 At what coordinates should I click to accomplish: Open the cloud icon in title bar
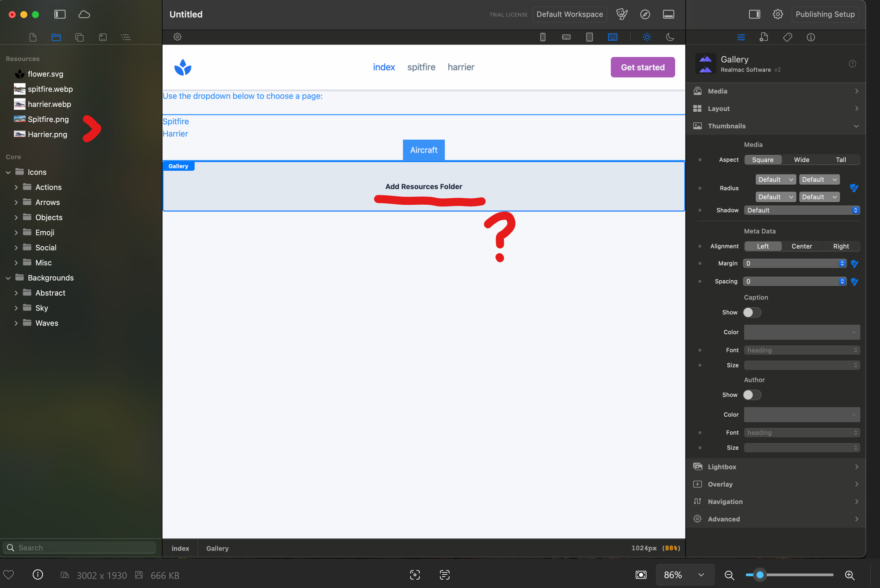point(84,14)
